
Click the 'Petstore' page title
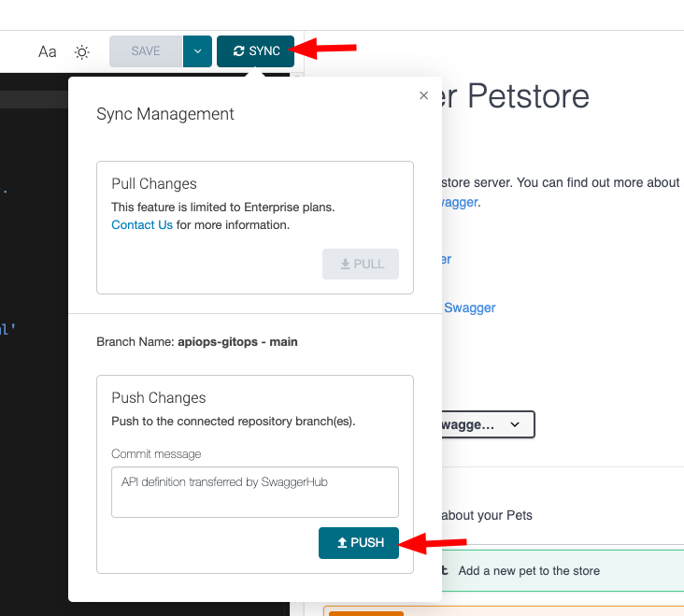pos(528,96)
